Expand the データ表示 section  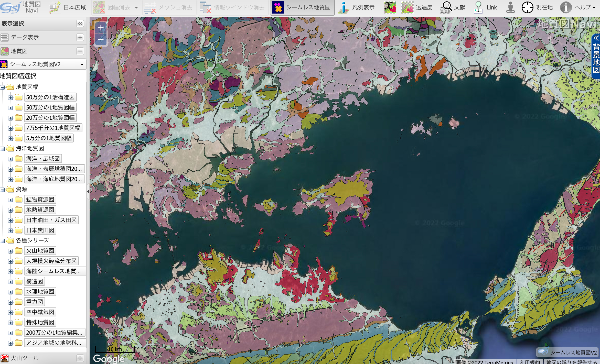pos(80,37)
